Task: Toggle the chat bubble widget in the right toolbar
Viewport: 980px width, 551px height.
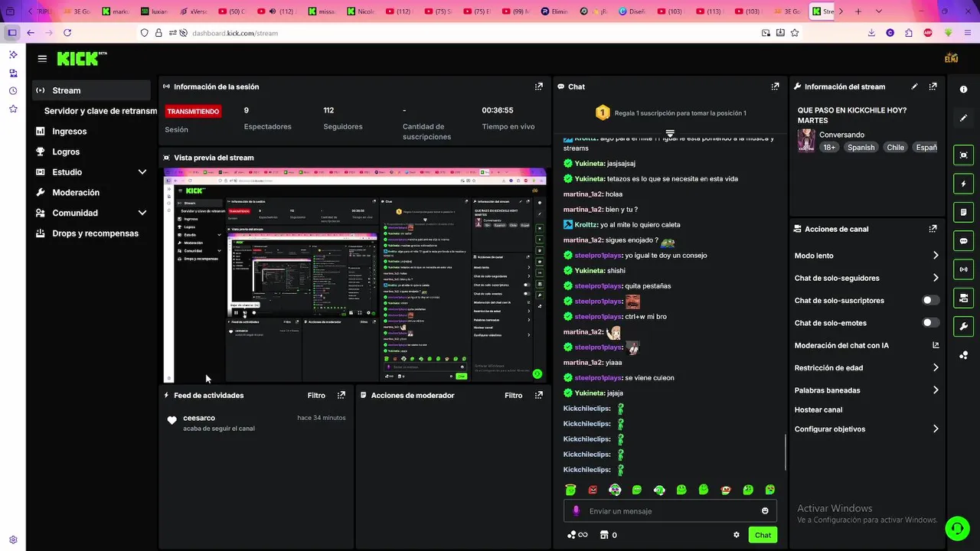Action: (x=963, y=241)
